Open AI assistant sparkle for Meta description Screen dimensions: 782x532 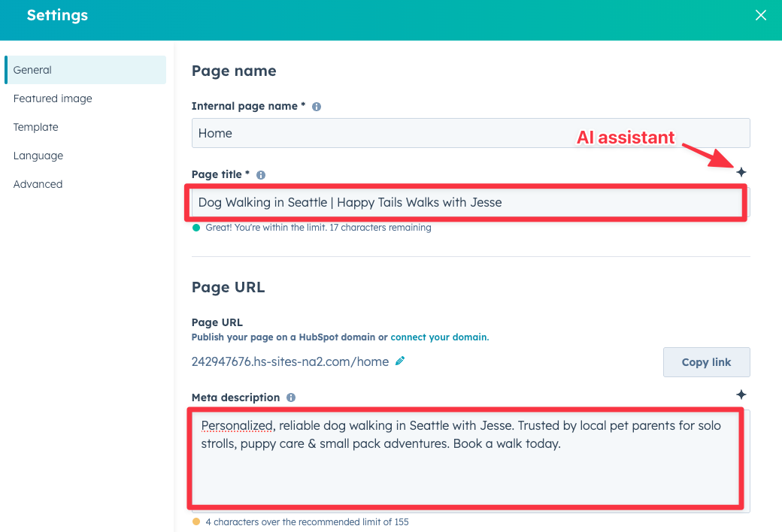(x=741, y=394)
